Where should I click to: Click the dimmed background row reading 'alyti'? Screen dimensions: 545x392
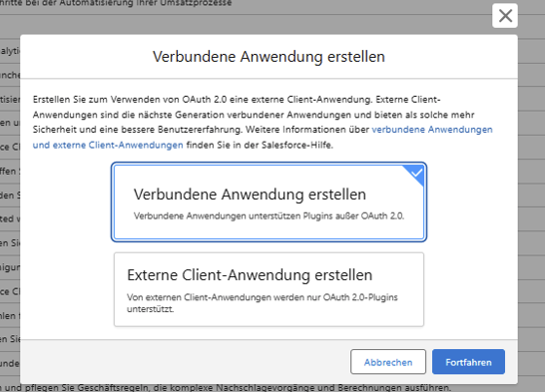pos(10,51)
